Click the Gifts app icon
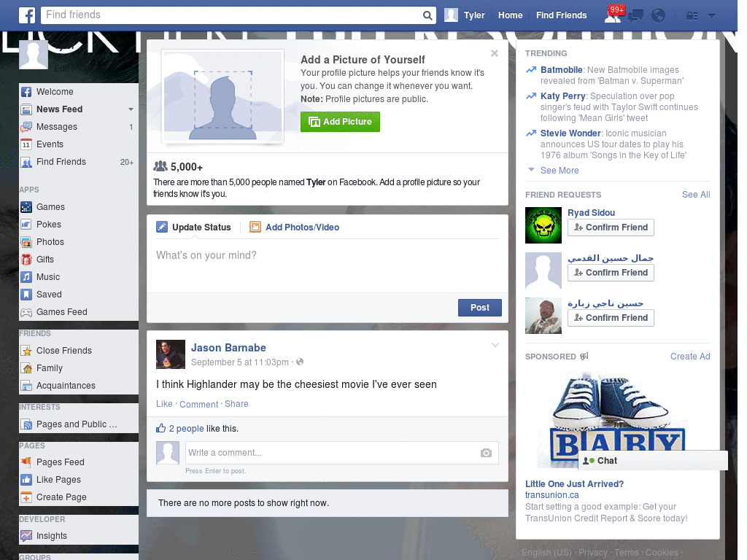747x560 pixels. point(26,260)
